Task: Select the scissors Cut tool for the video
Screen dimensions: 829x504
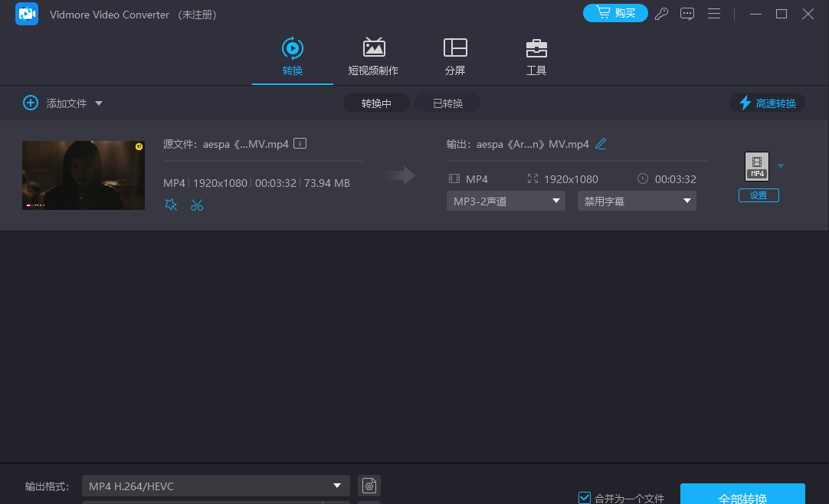Action: (197, 205)
